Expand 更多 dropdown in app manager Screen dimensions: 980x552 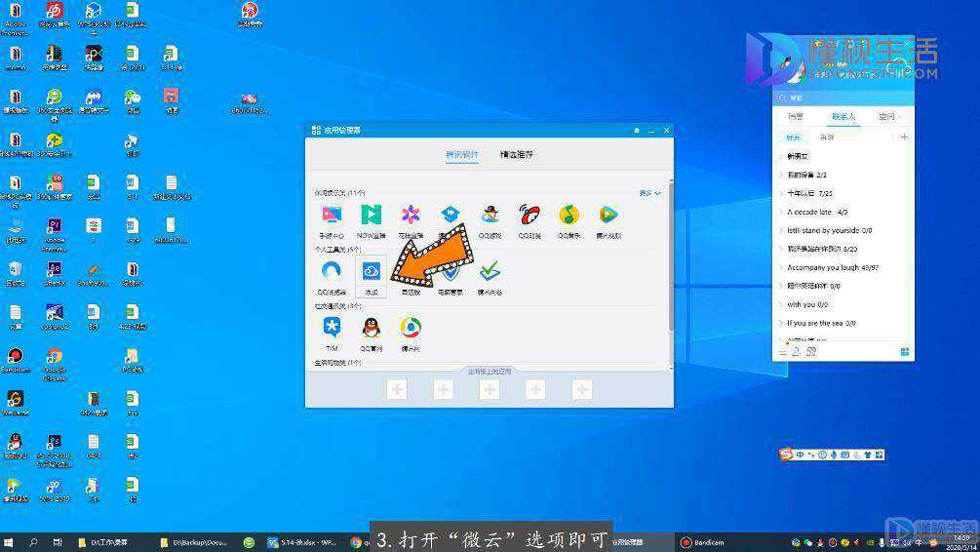(649, 193)
